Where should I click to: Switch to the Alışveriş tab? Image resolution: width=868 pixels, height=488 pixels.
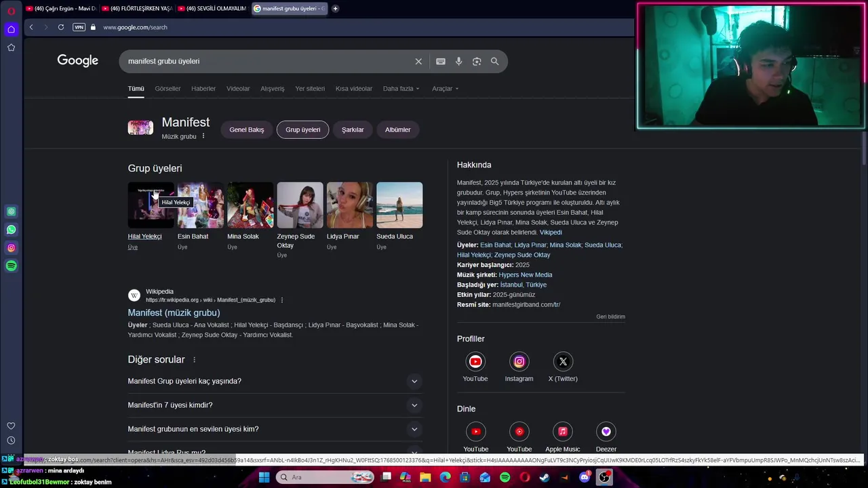click(x=273, y=89)
